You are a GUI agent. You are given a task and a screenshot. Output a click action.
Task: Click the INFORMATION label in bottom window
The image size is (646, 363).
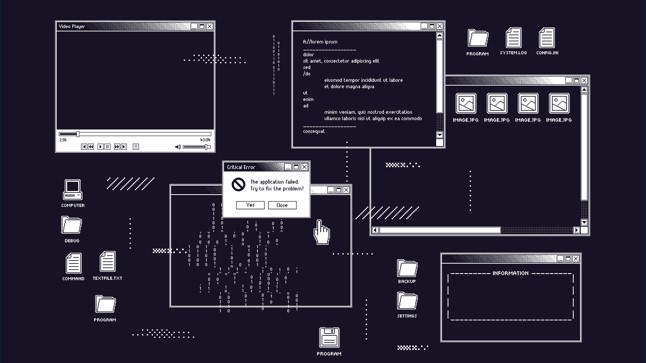click(510, 273)
